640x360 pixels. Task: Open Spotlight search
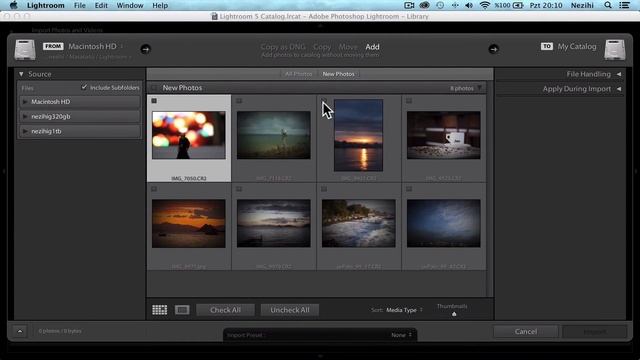608,5
